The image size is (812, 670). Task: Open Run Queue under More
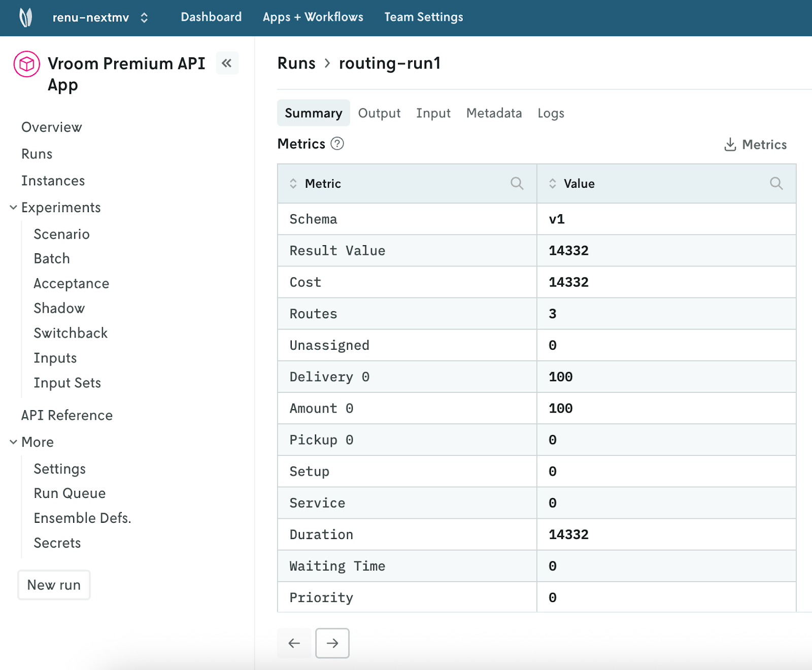[x=70, y=494]
